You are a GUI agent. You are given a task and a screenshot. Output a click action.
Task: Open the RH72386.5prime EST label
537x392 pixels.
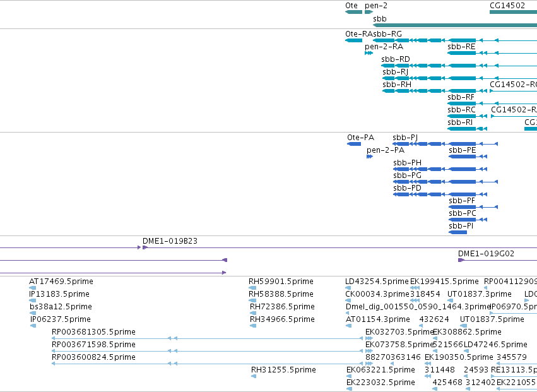pyautogui.click(x=282, y=307)
